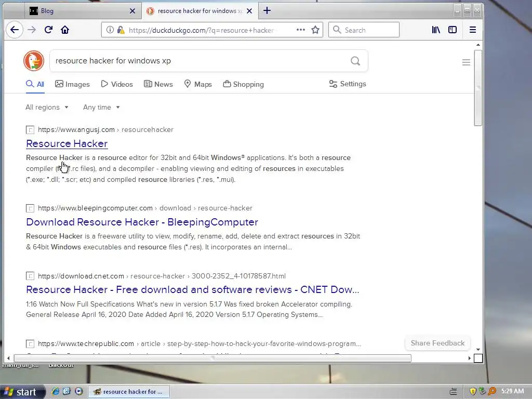The width and height of the screenshot is (532, 399).
Task: Close the Blog tab
Action: click(x=132, y=11)
